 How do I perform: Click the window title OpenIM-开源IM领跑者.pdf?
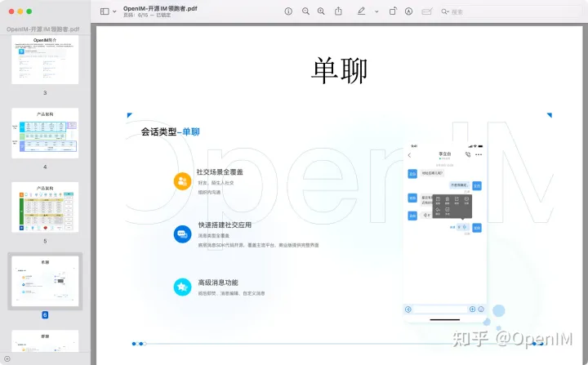coord(160,8)
